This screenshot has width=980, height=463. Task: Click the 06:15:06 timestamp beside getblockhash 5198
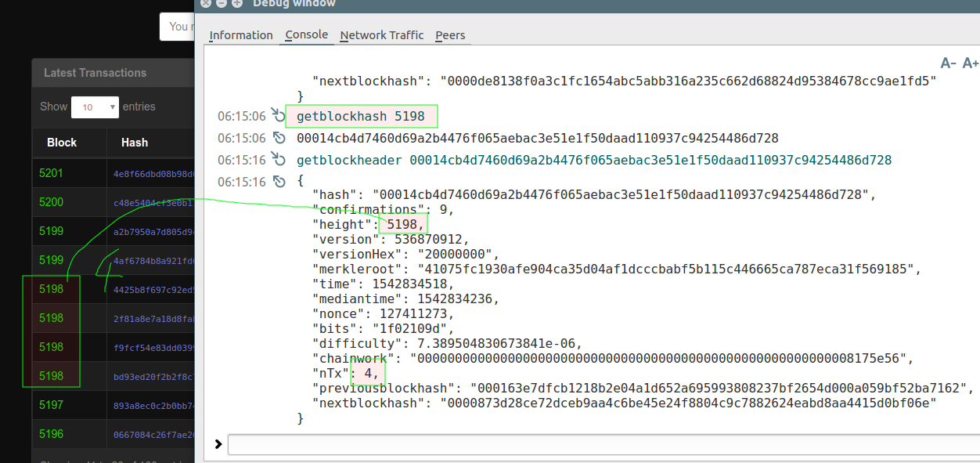242,117
